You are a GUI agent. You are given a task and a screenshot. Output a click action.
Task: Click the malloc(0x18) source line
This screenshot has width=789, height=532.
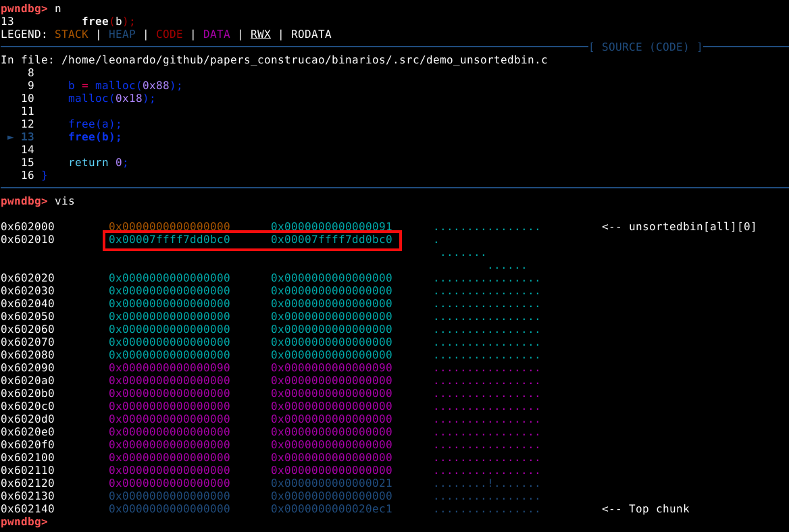pyautogui.click(x=111, y=99)
